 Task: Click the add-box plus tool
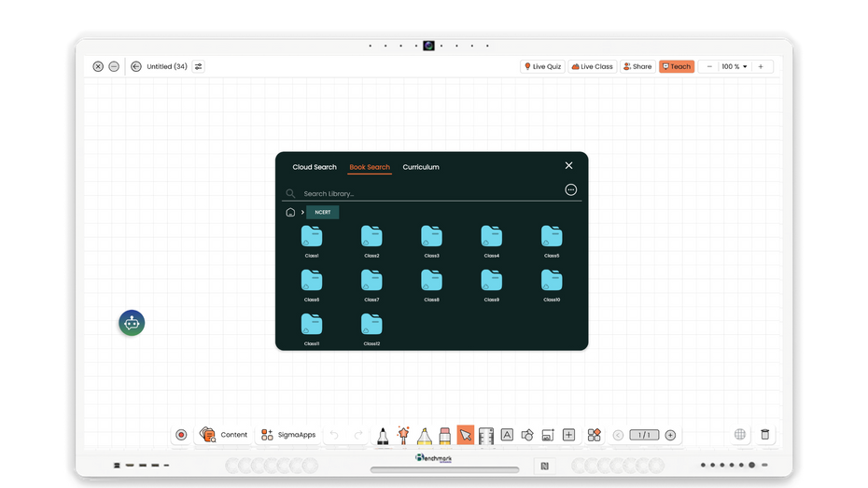(x=568, y=435)
